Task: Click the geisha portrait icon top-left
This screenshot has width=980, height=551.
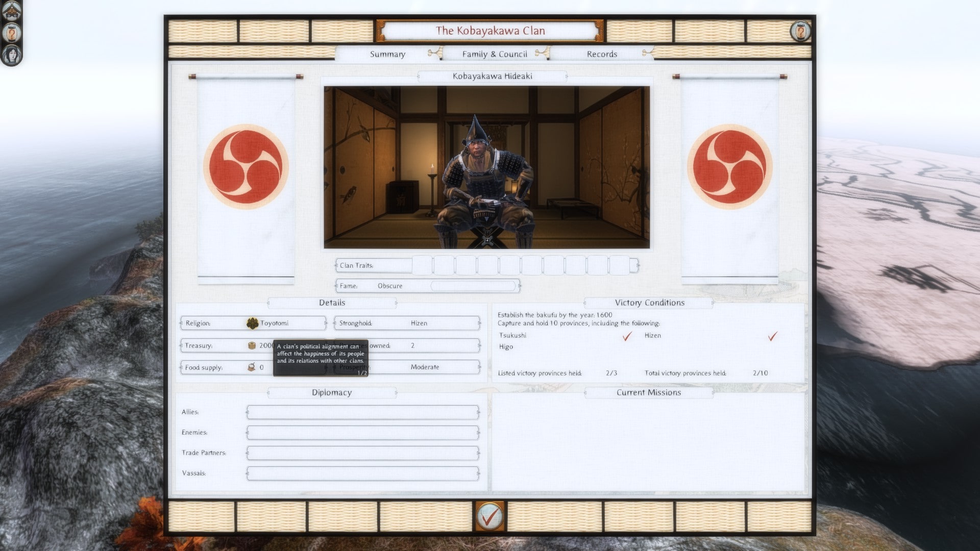Action: coord(11,55)
